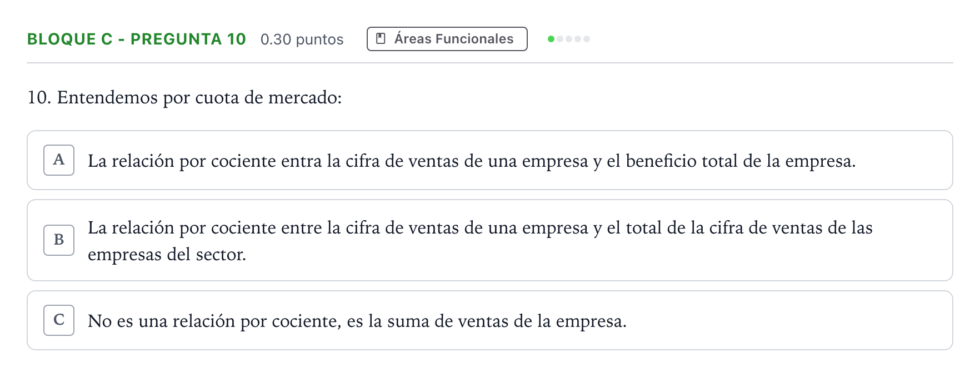Click the 0.30 puntos score label
This screenshot has height=377, width=980.
tap(302, 39)
